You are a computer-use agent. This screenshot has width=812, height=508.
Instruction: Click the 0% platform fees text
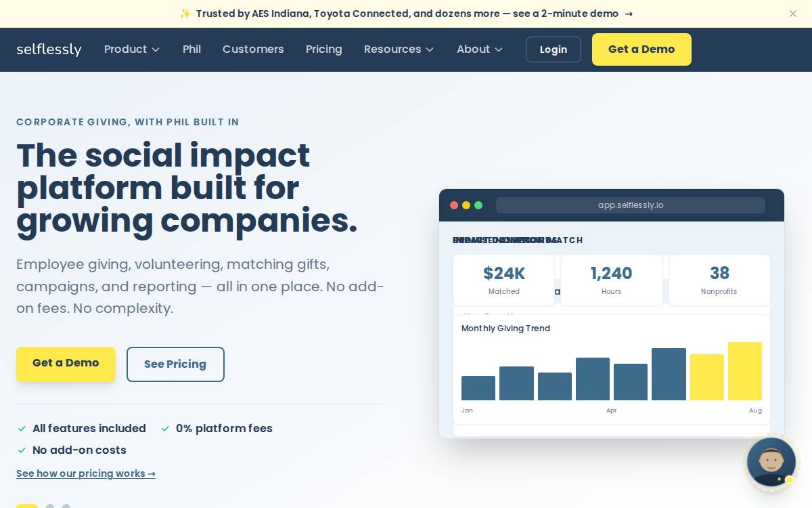(224, 429)
